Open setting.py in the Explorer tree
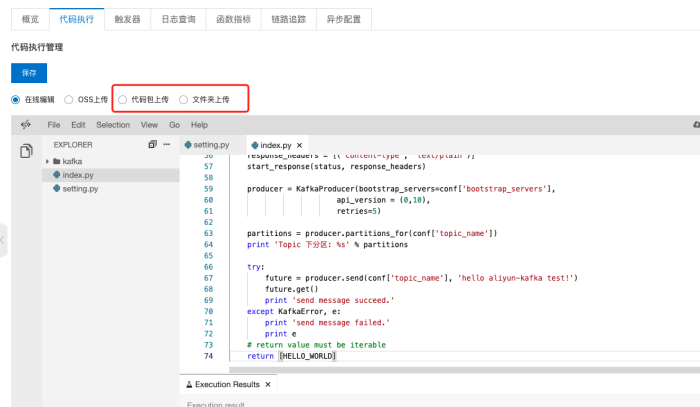This screenshot has width=700, height=407. pos(79,188)
